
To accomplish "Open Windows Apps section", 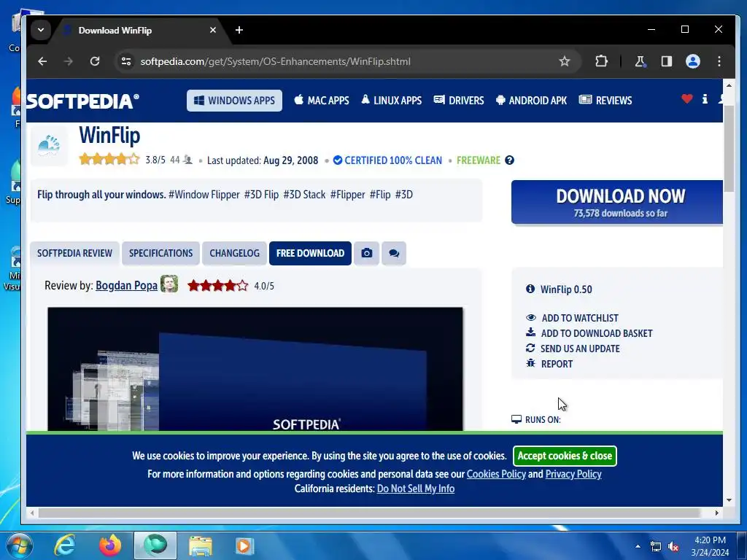I will coord(234,101).
